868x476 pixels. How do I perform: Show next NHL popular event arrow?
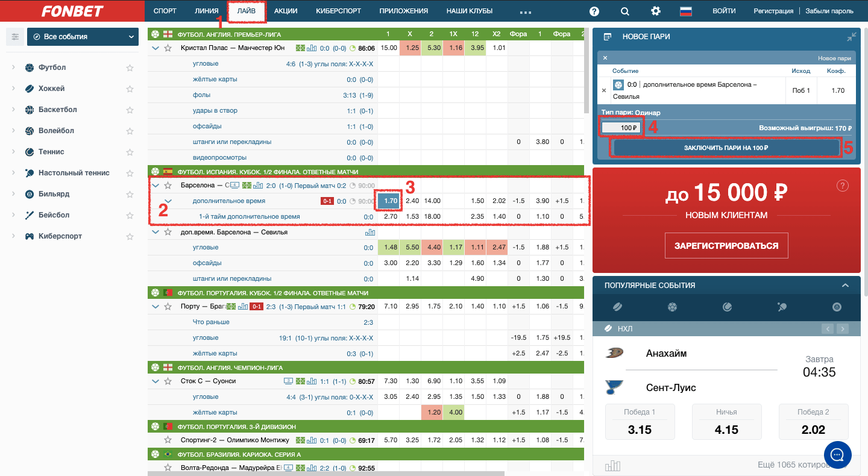tap(842, 329)
